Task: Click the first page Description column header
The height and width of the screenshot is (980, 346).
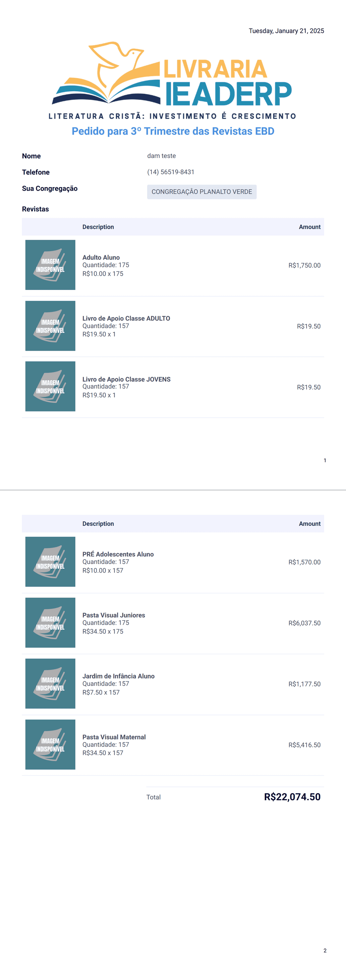Action: point(98,227)
